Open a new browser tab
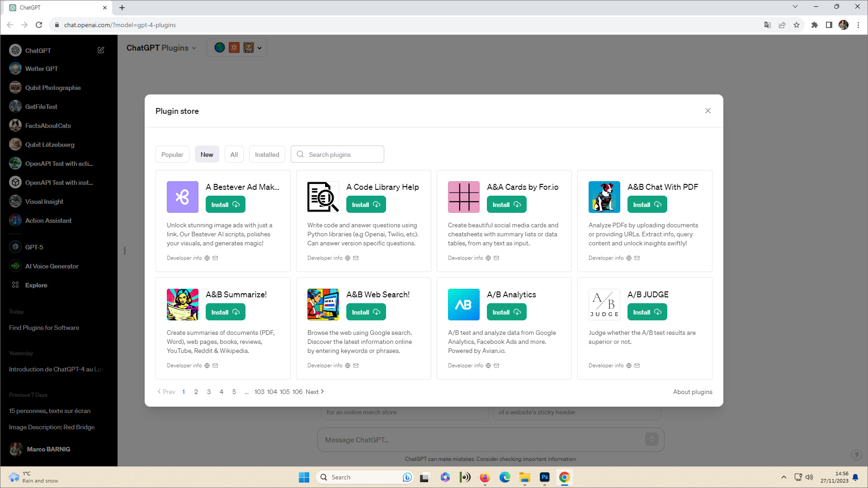868x488 pixels. 122,7
